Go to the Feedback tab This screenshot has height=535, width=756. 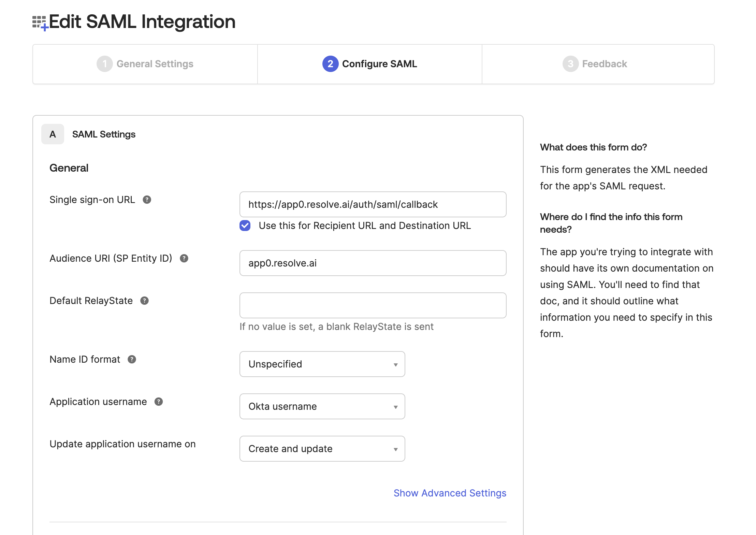[598, 64]
